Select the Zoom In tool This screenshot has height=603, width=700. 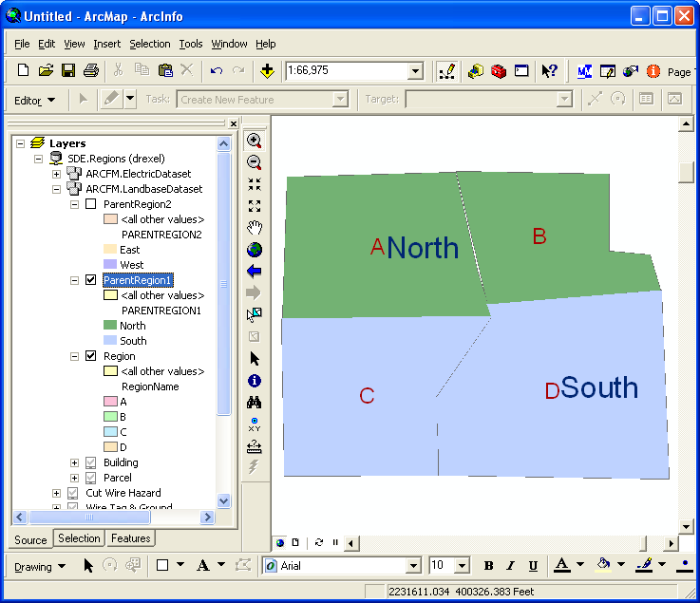(x=254, y=141)
